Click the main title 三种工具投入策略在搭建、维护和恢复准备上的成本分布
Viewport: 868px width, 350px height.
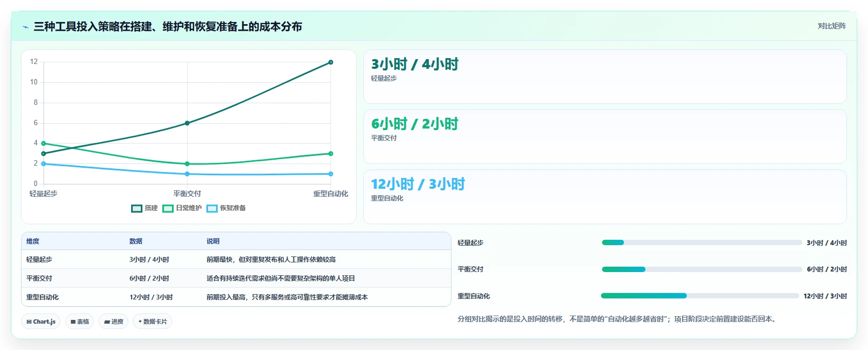tap(168, 27)
